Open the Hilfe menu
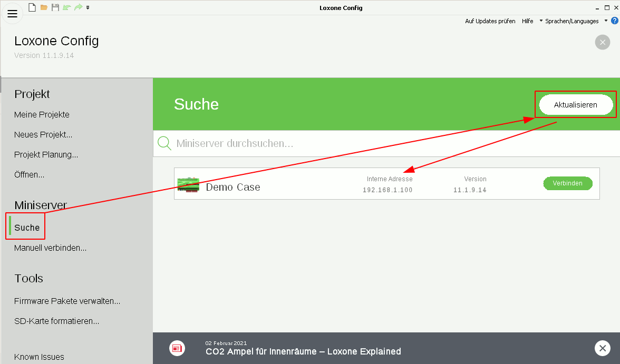The width and height of the screenshot is (620, 364). [527, 21]
